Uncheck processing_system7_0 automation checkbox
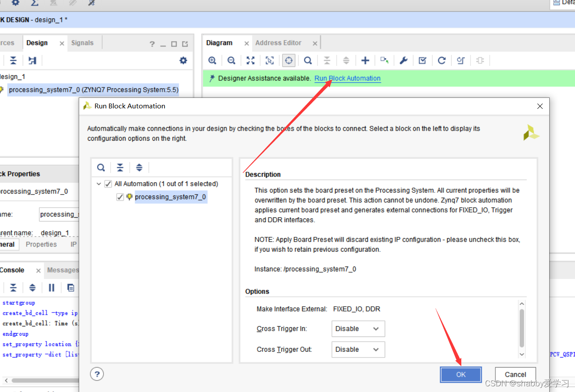 [x=120, y=197]
